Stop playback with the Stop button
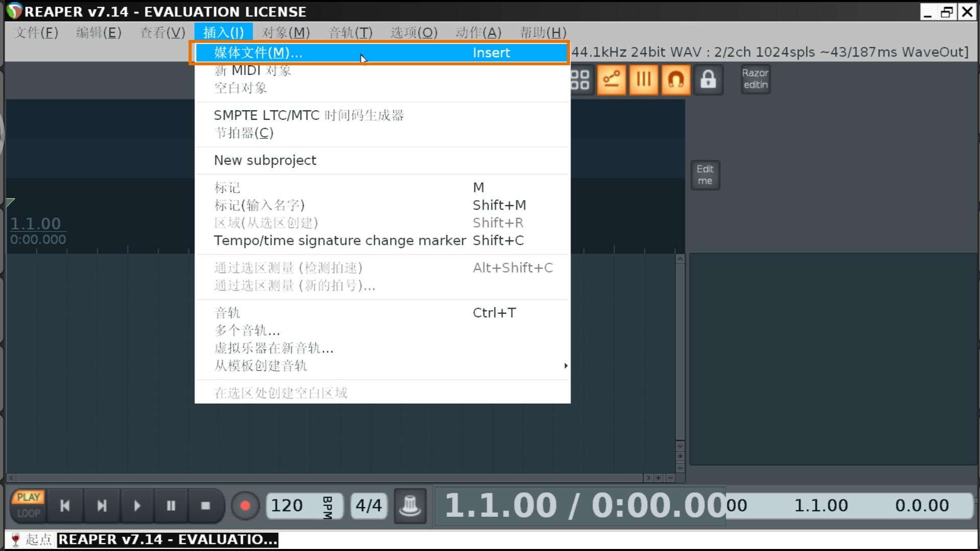The image size is (980, 551). tap(206, 506)
